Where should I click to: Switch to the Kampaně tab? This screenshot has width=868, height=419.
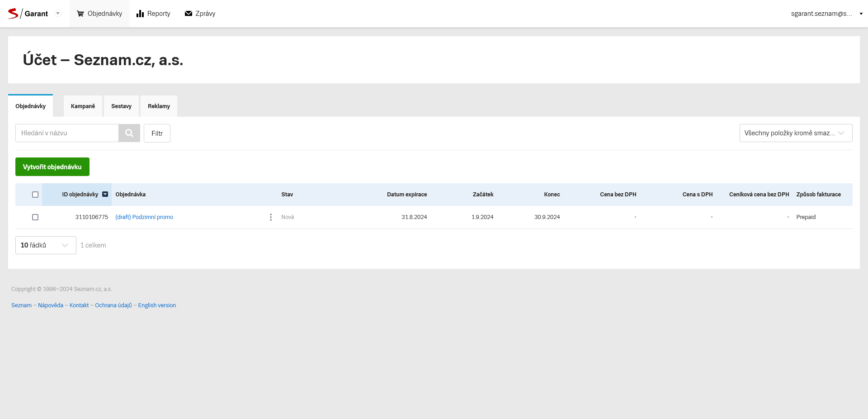tap(83, 106)
